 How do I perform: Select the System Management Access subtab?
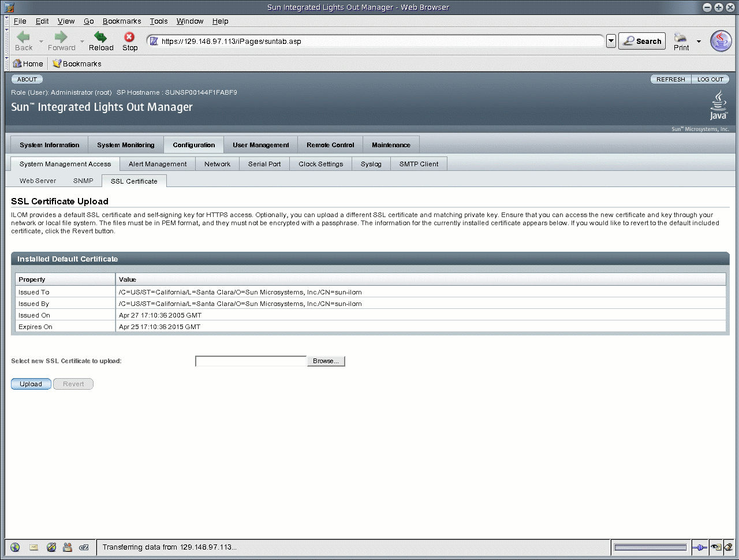pyautogui.click(x=65, y=164)
